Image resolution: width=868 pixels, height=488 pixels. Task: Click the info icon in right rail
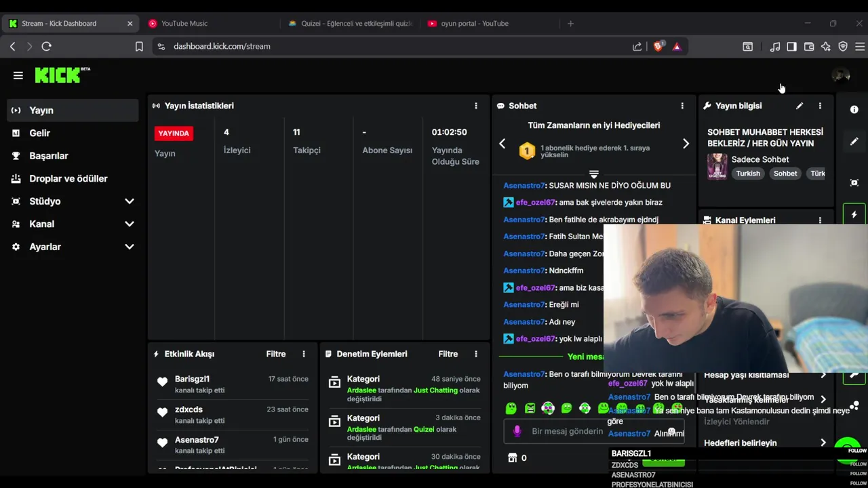(x=854, y=109)
